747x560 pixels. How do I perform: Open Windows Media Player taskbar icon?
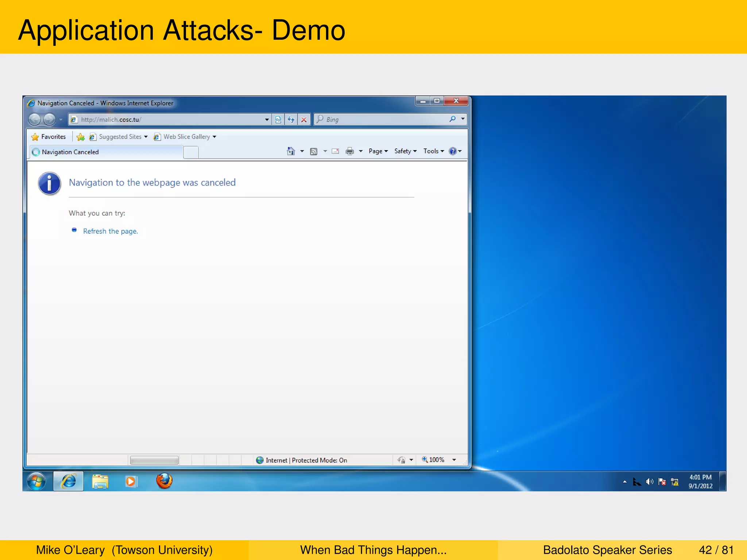click(131, 481)
